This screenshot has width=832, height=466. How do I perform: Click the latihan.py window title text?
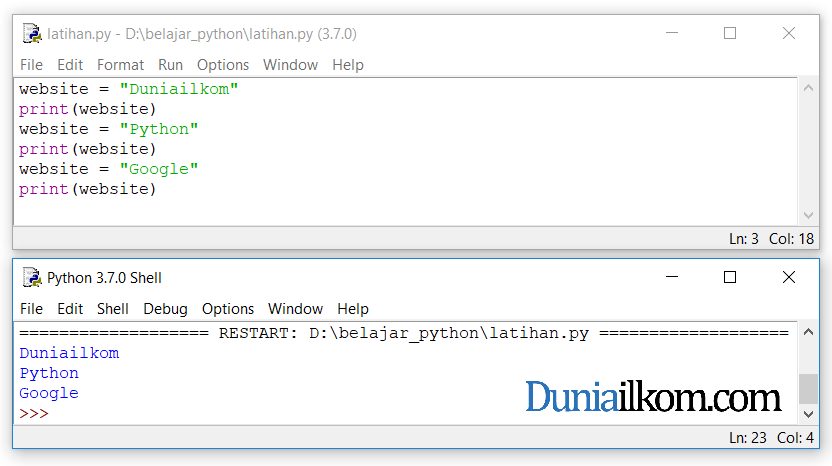click(202, 34)
